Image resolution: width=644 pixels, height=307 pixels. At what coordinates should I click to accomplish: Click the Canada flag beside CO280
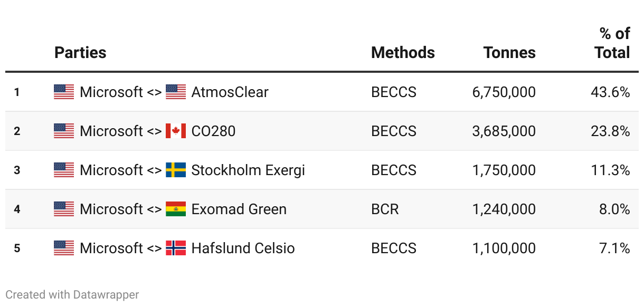[175, 131]
